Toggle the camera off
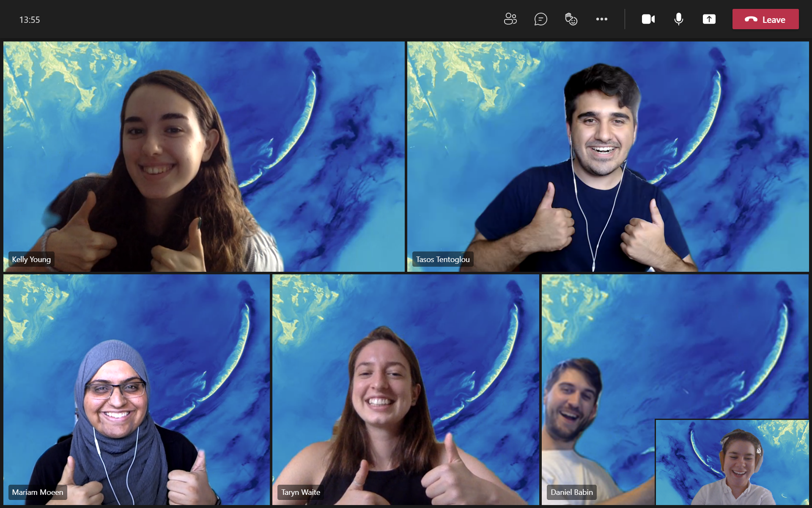This screenshot has width=812, height=508. point(648,19)
